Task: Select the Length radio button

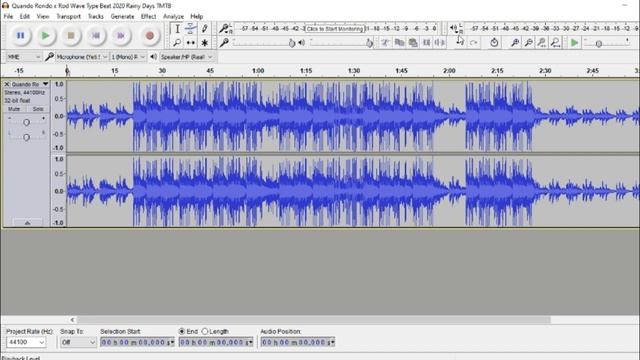Action: coord(205,331)
